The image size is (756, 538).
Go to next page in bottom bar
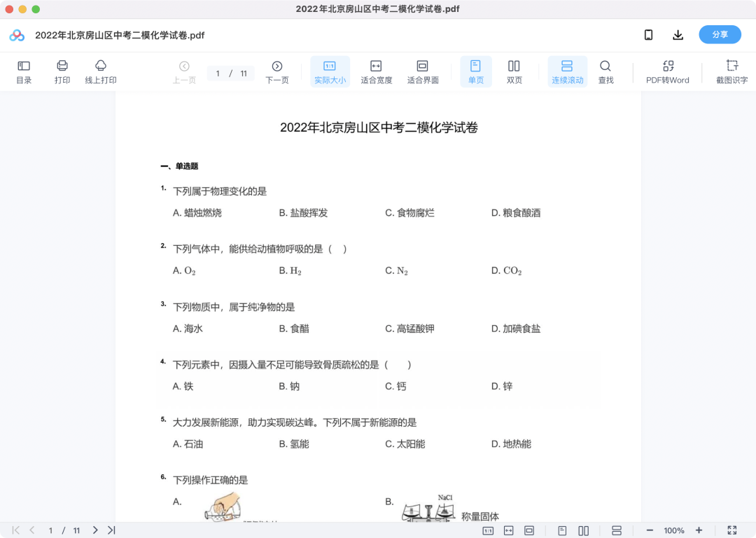95,530
